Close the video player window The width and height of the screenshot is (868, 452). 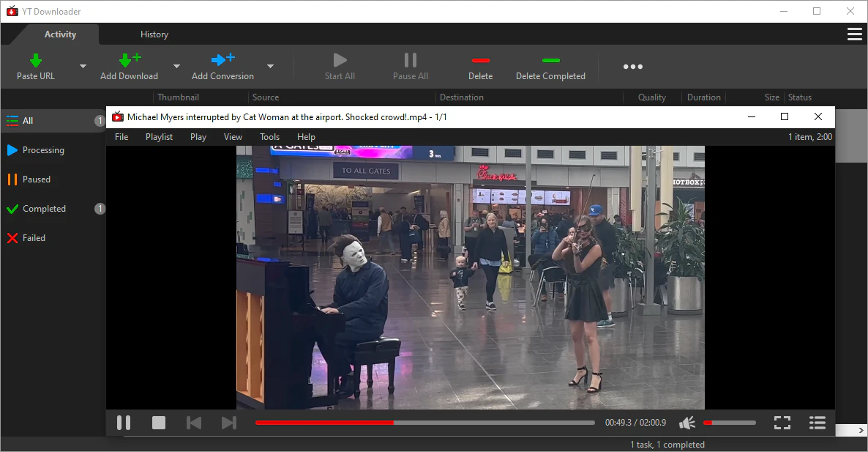point(818,116)
